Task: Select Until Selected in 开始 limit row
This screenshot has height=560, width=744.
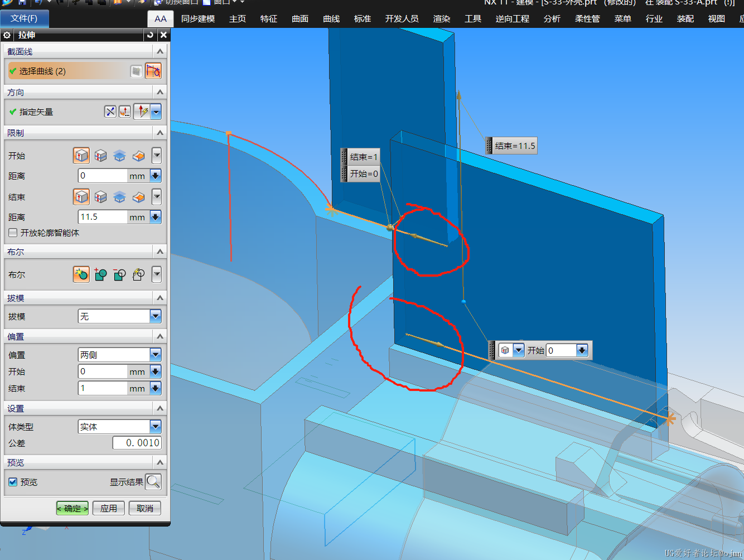Action: [138, 156]
